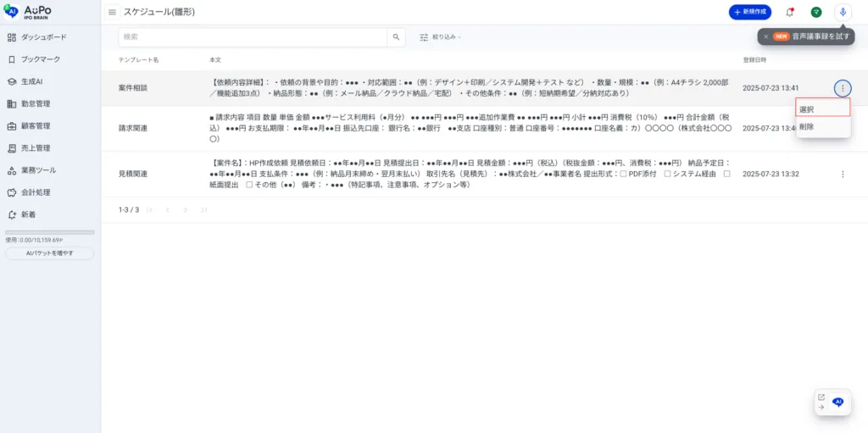Screen dimensions: 868x433
Task: Click the 見積関連 body text
Action: tap(470, 174)
